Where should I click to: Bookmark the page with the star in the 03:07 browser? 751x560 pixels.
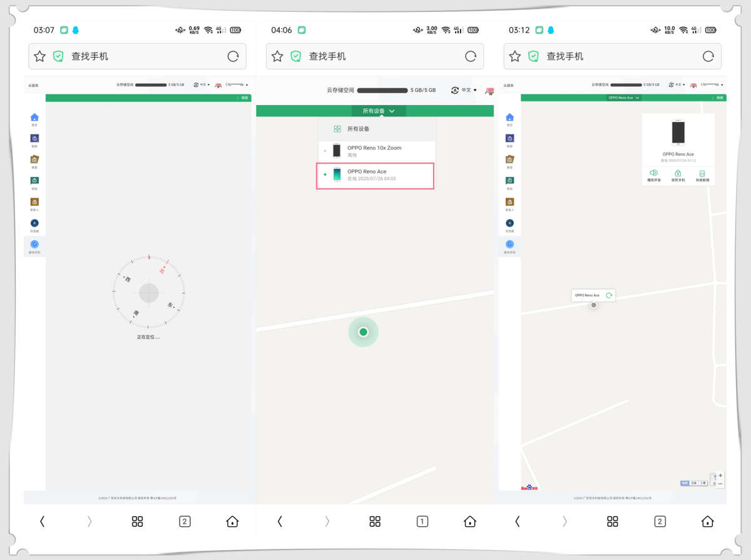click(39, 56)
